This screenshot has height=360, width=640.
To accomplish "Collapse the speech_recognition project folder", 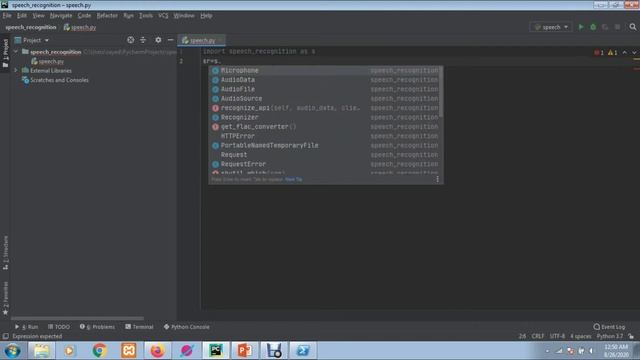I will (16, 52).
